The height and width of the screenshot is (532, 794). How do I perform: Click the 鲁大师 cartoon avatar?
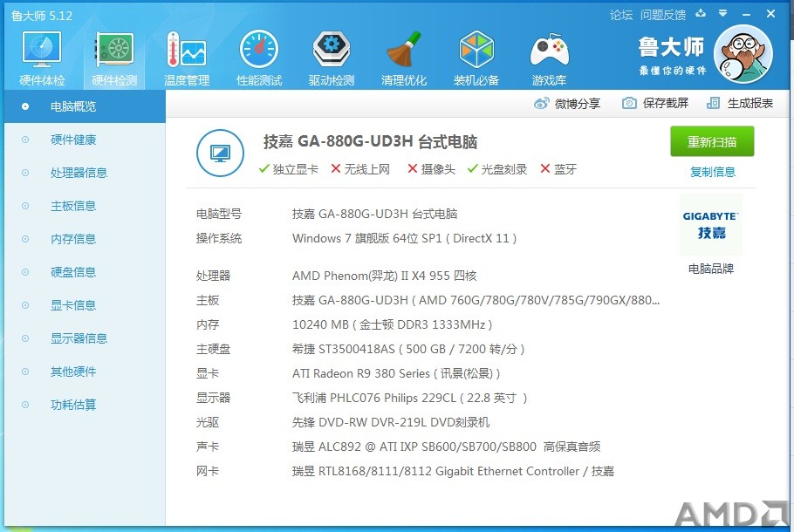pos(743,54)
